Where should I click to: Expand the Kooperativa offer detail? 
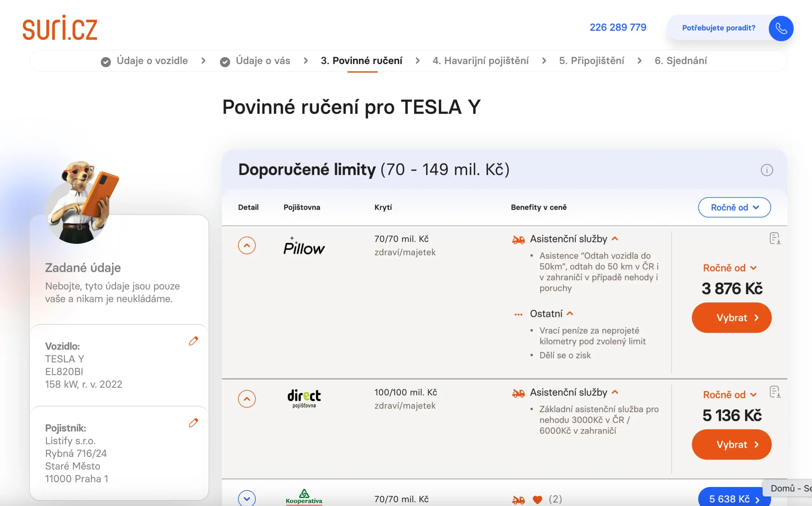(x=246, y=499)
